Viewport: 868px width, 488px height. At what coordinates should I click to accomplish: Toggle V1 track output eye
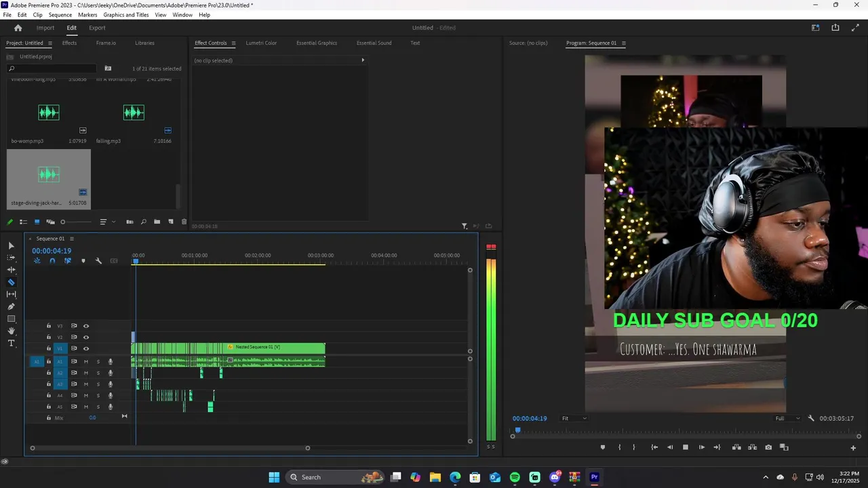(x=86, y=348)
